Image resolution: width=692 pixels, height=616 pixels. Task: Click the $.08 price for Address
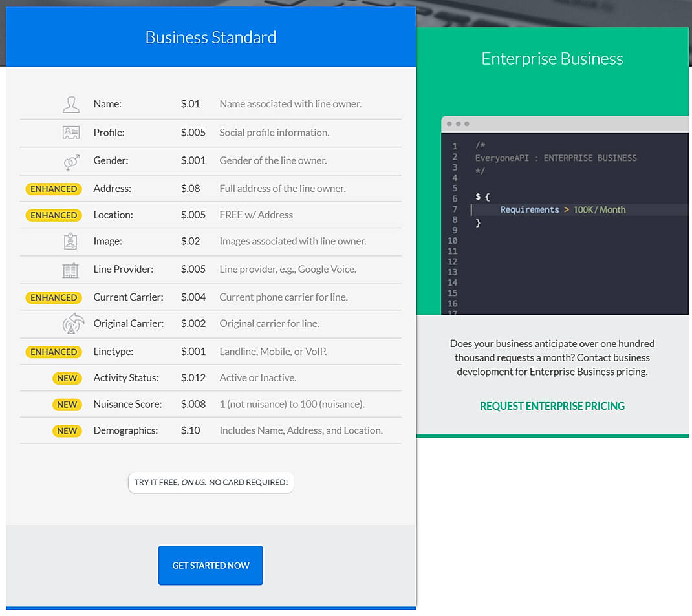click(190, 189)
